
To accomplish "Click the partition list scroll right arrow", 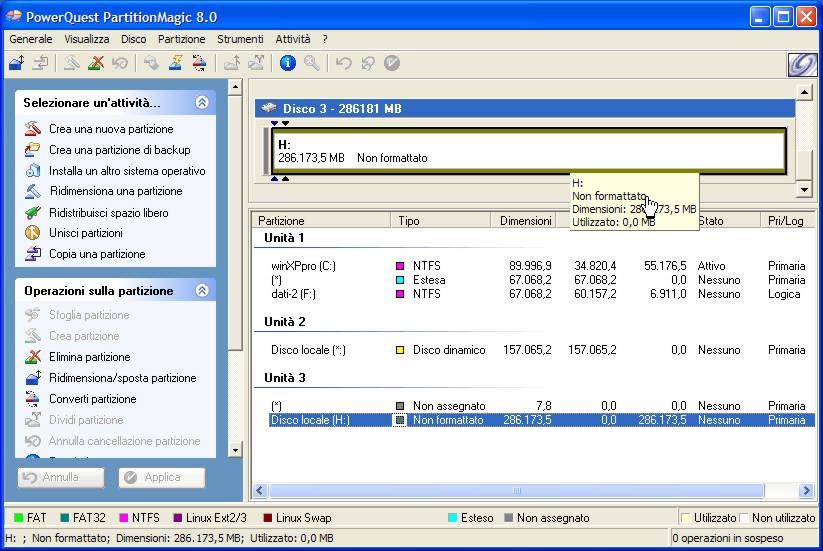I will [806, 491].
